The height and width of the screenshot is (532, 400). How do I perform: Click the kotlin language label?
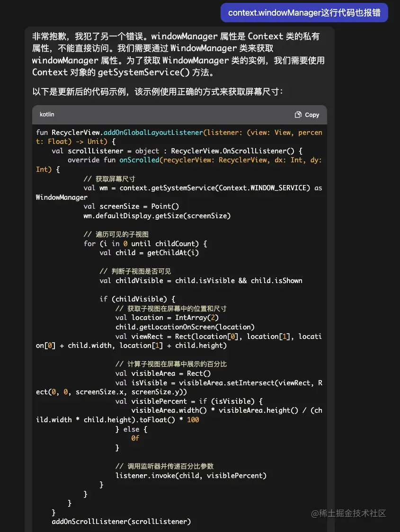click(47, 115)
